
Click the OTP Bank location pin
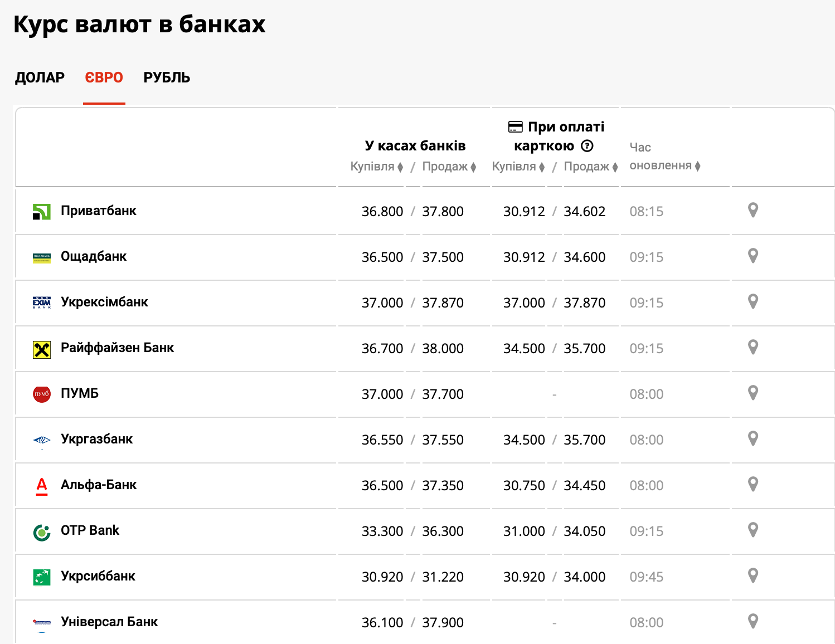(x=753, y=530)
